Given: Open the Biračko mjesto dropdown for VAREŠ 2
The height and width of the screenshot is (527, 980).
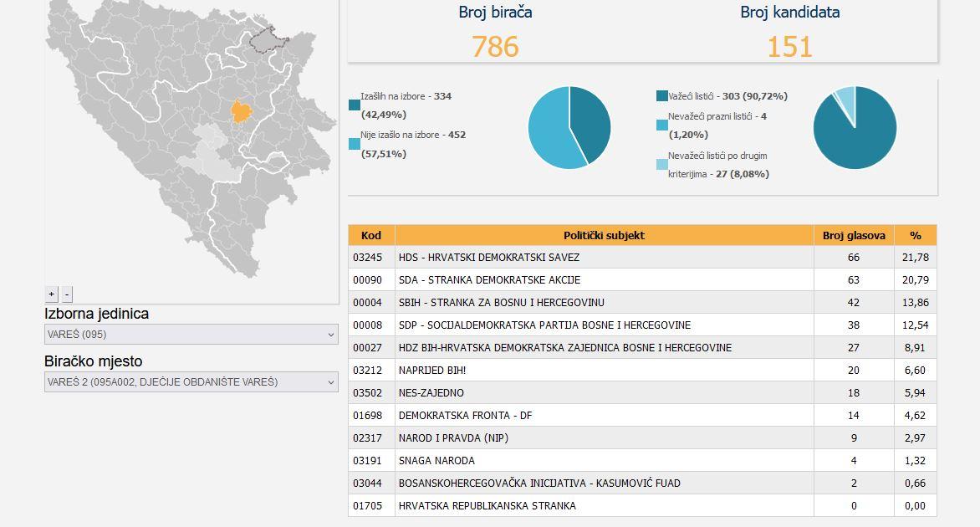Looking at the screenshot, I should coord(191,382).
